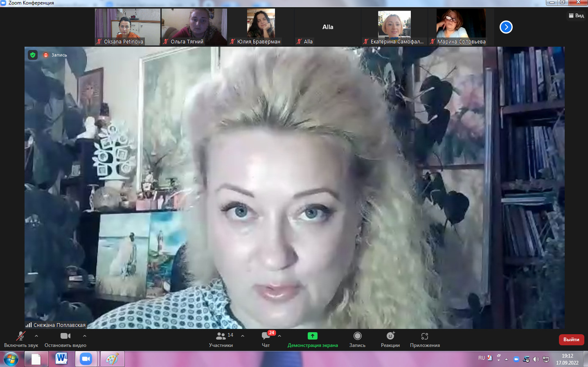Open the volume control in the tray

point(536,359)
